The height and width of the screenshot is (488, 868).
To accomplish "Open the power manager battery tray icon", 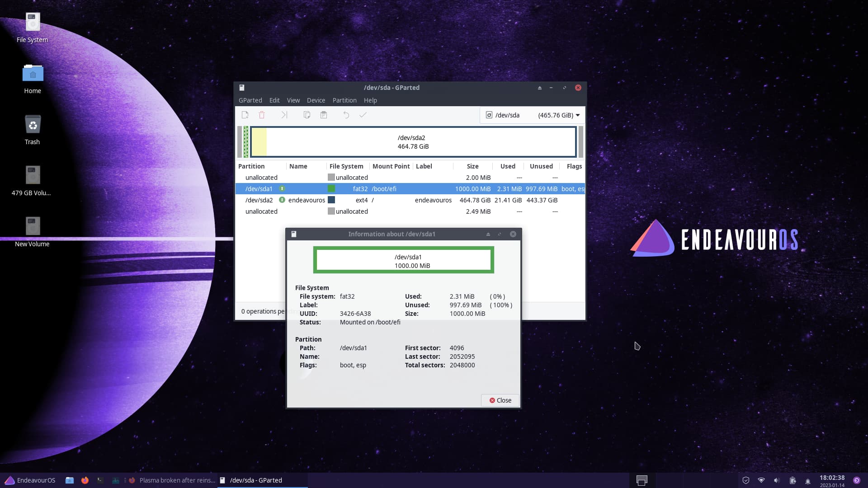I will coord(793,480).
